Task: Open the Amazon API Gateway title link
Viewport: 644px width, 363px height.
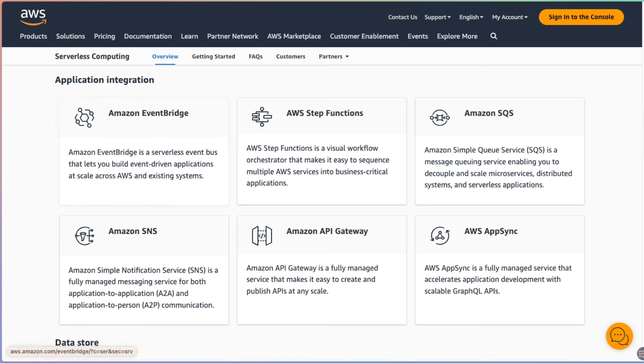Action: coord(327,231)
